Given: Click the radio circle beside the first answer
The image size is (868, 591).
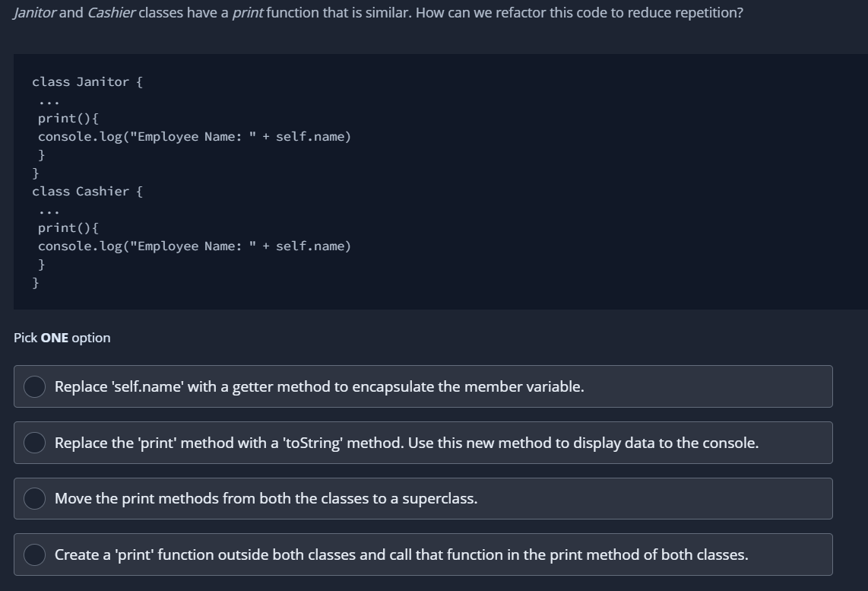Looking at the screenshot, I should tap(33, 386).
